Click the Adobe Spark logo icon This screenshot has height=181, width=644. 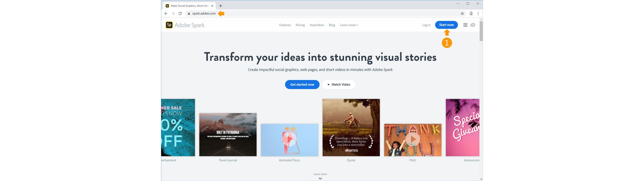tap(169, 25)
